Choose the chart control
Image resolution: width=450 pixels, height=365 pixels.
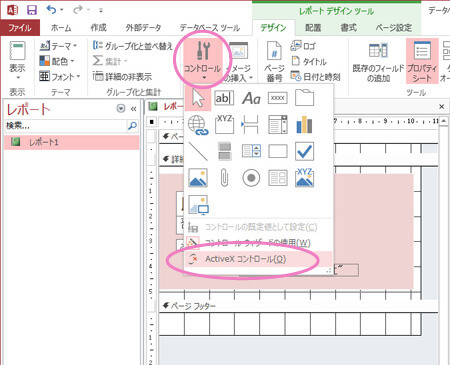[x=304, y=124]
